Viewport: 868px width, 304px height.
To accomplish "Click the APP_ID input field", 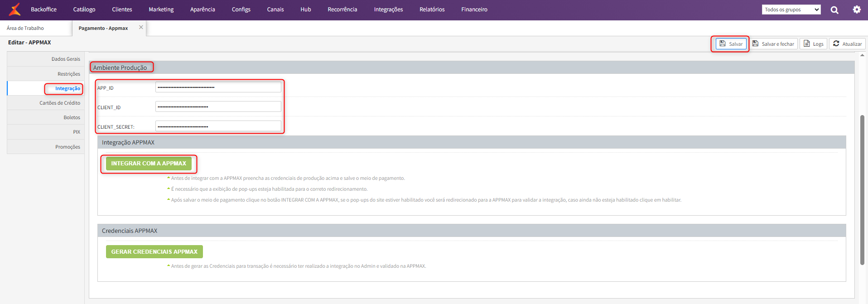I will pos(218,87).
